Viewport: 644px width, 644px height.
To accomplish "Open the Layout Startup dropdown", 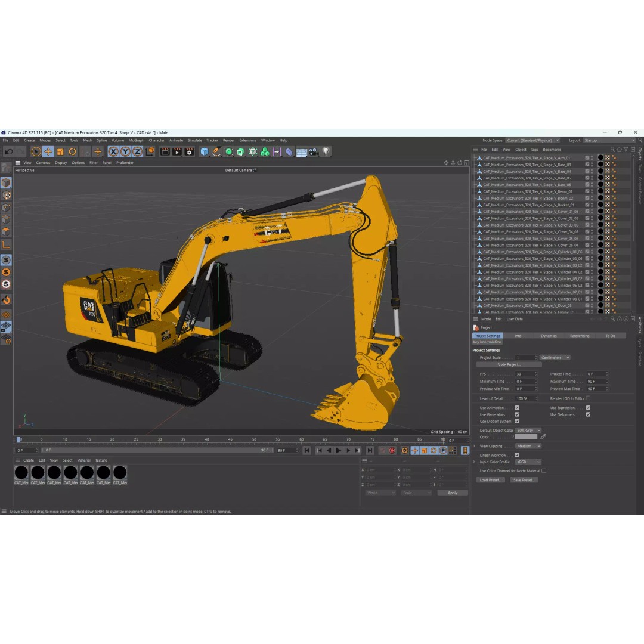I will pyautogui.click(x=609, y=141).
